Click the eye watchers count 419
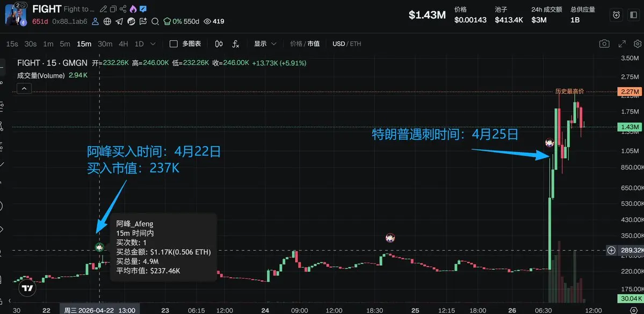 pos(214,22)
